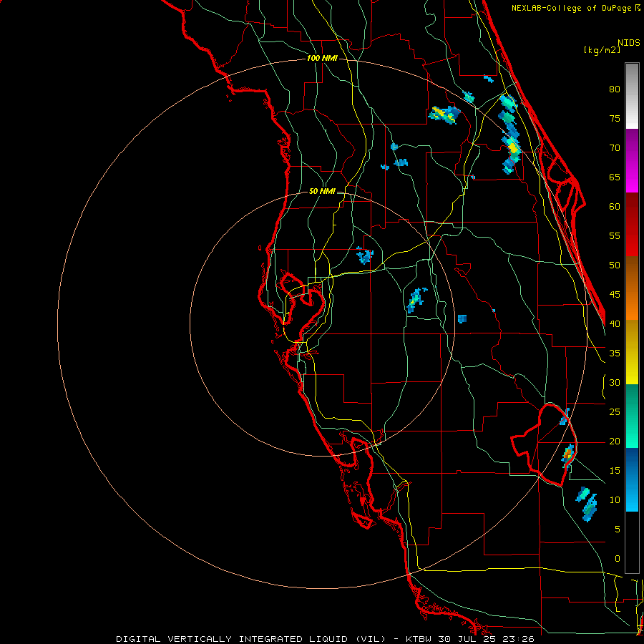Screen dimensions: 644x644
Task: Click the 5 value on the VIL scale
Action: click(x=618, y=530)
